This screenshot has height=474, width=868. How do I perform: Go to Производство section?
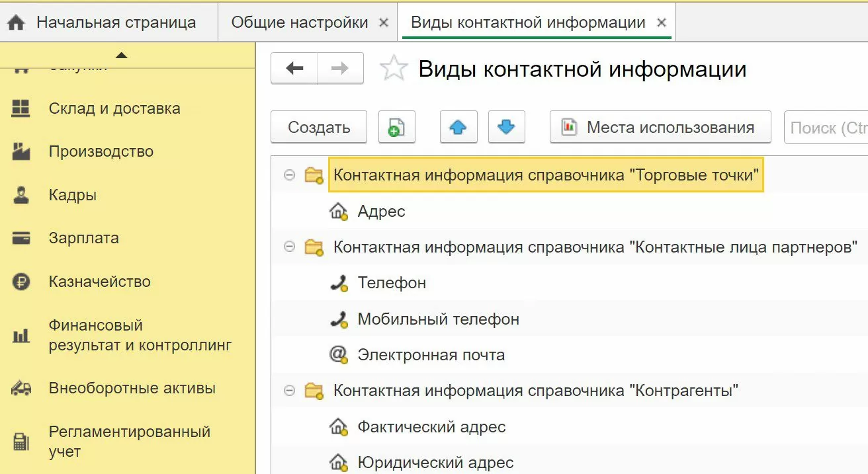pyautogui.click(x=101, y=151)
